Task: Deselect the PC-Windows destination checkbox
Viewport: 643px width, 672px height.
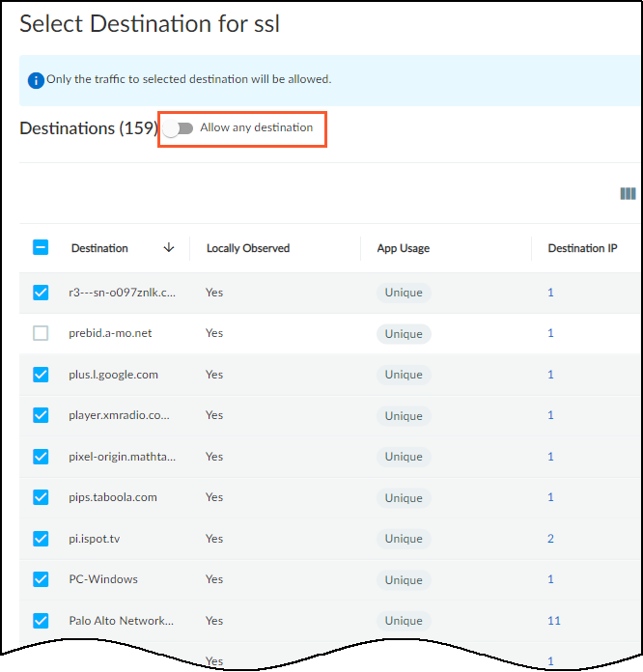Action: click(x=41, y=579)
